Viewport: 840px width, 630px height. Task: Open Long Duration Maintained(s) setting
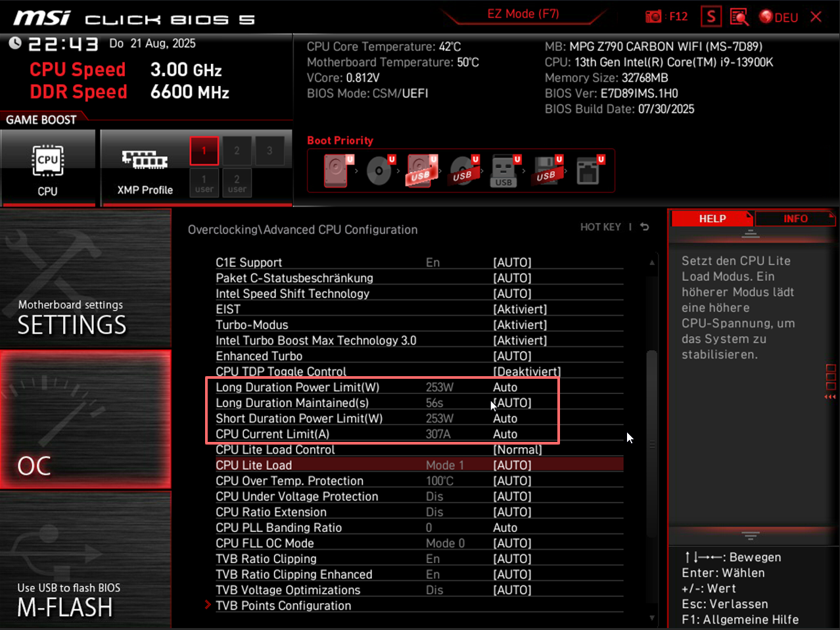(x=419, y=403)
